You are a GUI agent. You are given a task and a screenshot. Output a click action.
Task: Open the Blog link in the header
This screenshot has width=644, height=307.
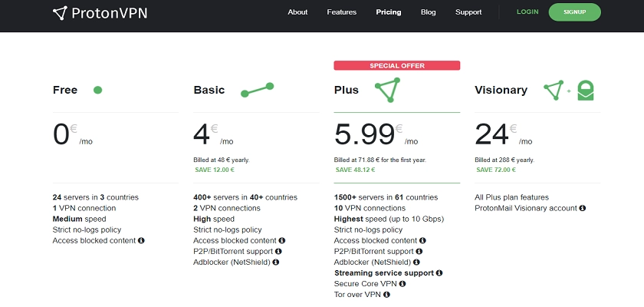tap(429, 12)
